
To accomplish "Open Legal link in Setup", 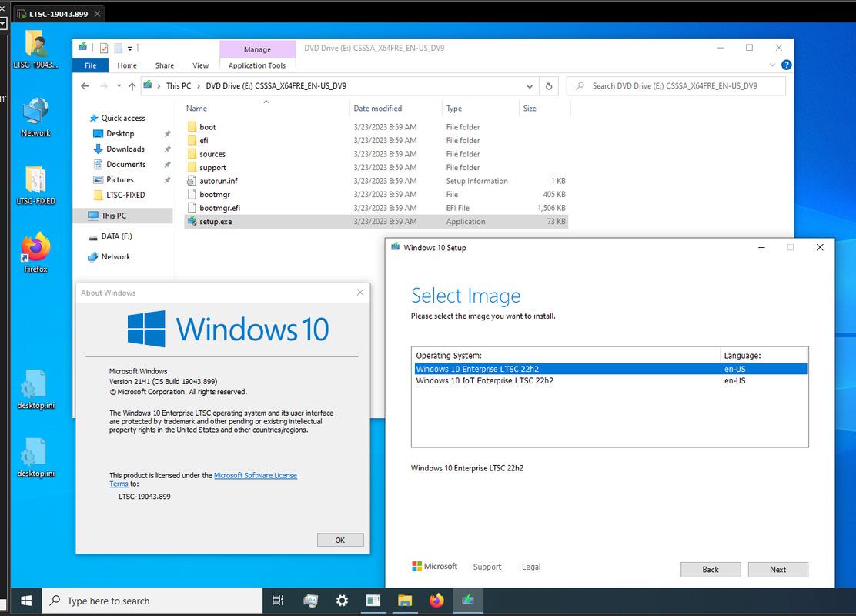I will [x=530, y=567].
